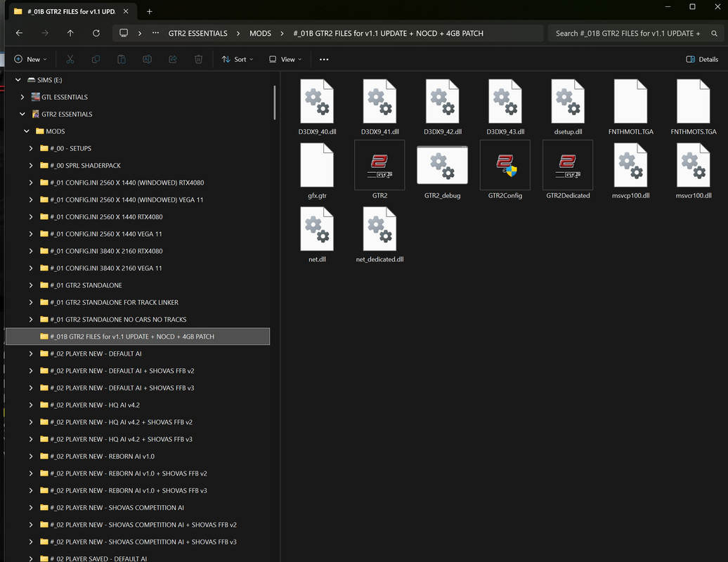This screenshot has width=728, height=562.
Task: Select the GTR2Config application icon
Action: click(x=505, y=165)
